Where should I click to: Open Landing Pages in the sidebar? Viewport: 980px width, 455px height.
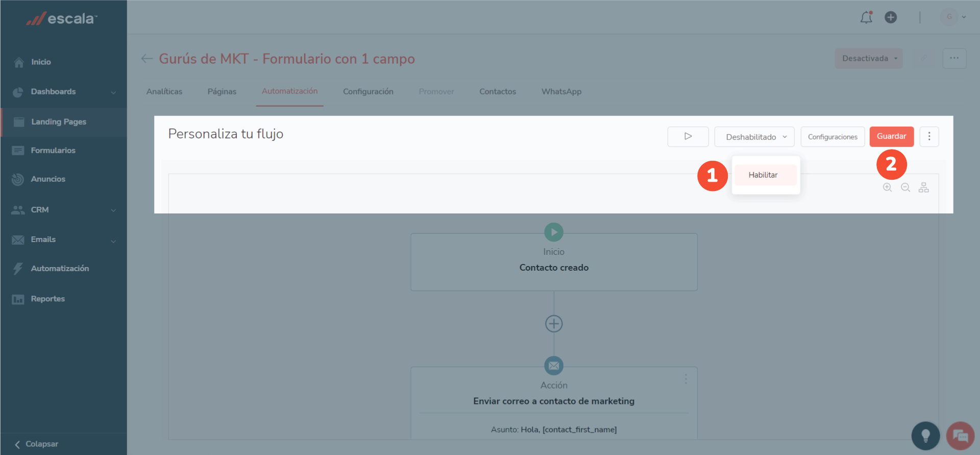point(64,122)
